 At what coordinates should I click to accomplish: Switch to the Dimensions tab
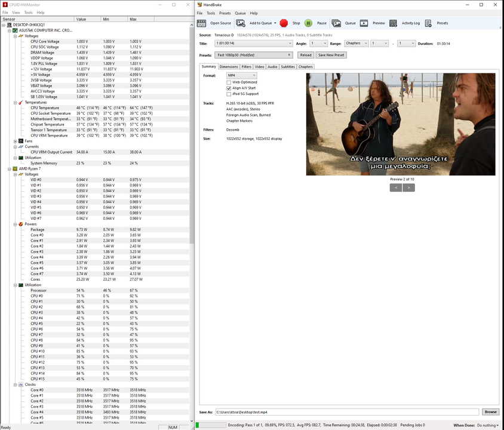tap(229, 67)
